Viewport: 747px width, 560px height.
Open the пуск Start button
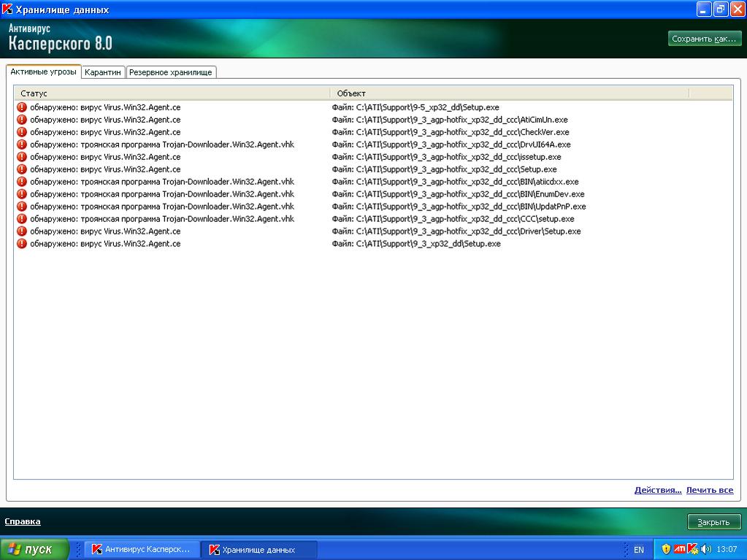pyautogui.click(x=34, y=549)
